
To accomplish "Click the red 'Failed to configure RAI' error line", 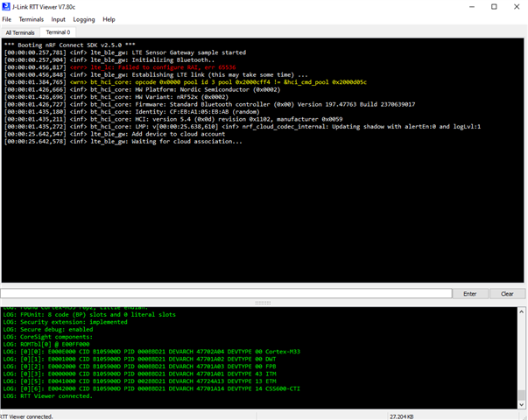I will (120, 67).
